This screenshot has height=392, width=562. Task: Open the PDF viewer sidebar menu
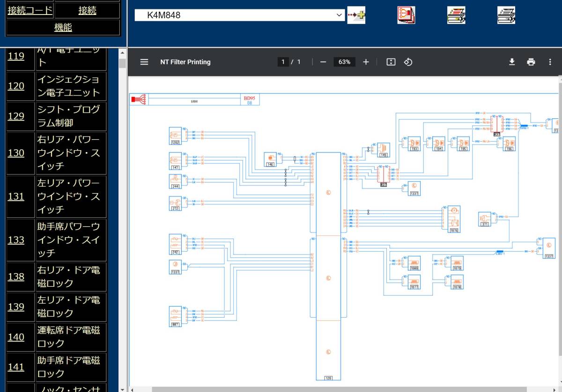(x=144, y=62)
